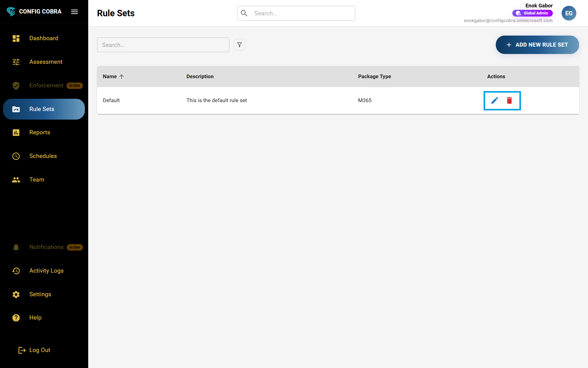588x368 pixels.
Task: Navigate to Schedules
Action: 43,156
